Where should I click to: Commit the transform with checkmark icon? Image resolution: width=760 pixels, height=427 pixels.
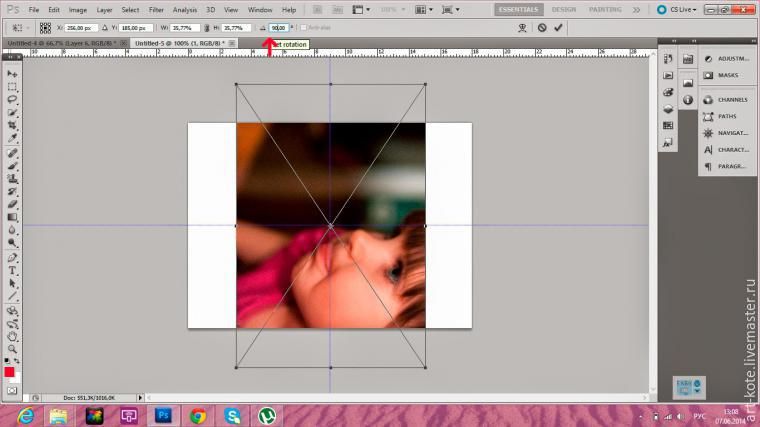tap(558, 28)
